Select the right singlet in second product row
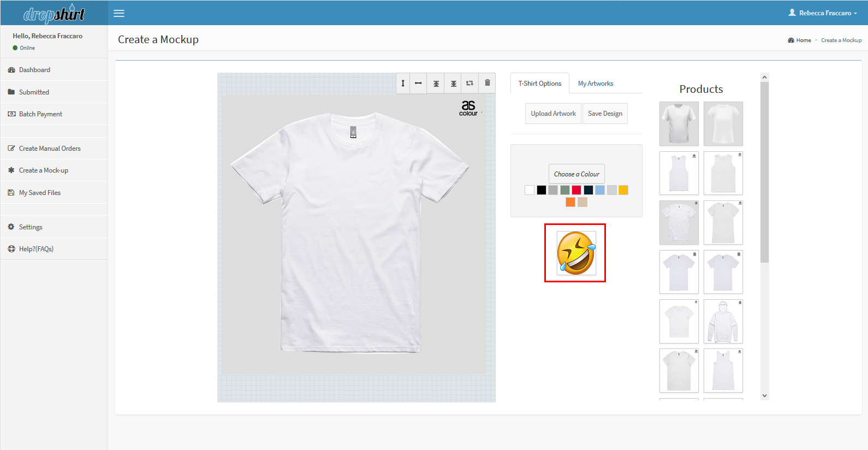 [723, 173]
